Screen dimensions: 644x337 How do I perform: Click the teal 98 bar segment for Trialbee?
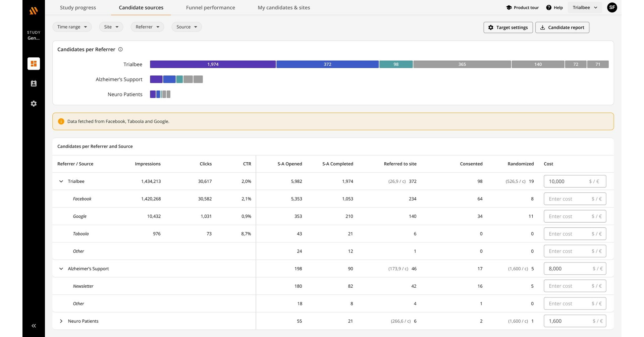pos(396,64)
